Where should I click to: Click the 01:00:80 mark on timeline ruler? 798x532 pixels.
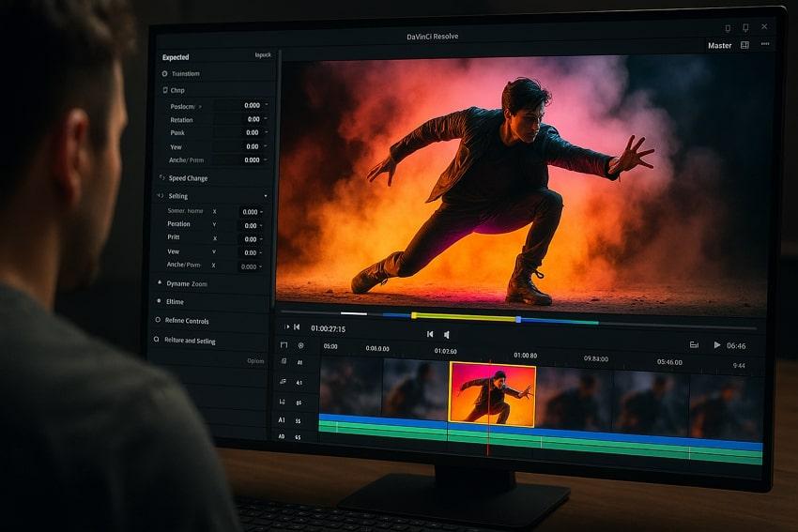tap(525, 355)
